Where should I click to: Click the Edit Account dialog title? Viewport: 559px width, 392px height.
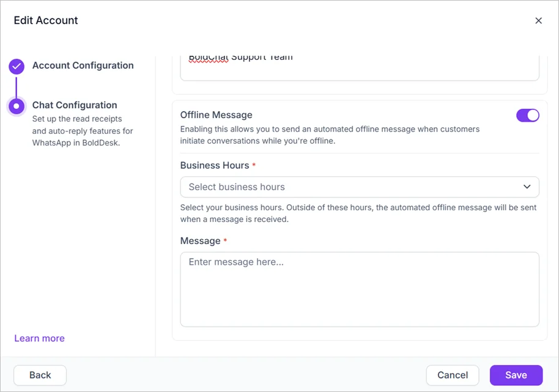(x=46, y=20)
